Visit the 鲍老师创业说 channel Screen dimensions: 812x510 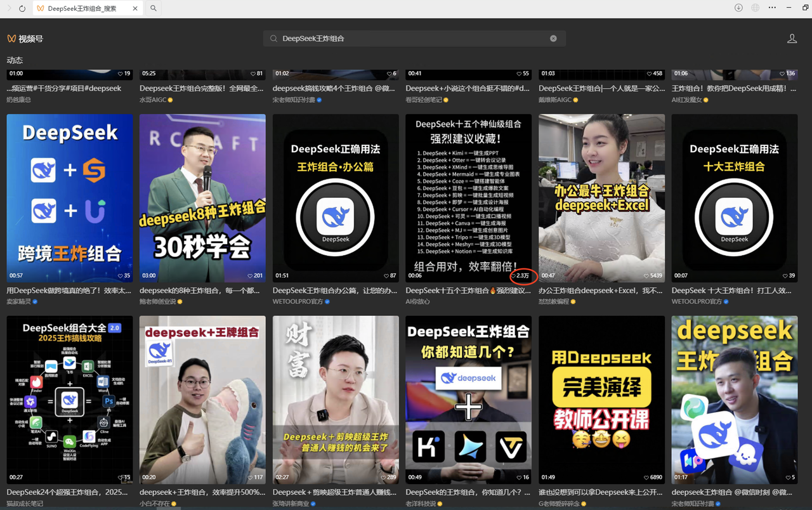158,301
